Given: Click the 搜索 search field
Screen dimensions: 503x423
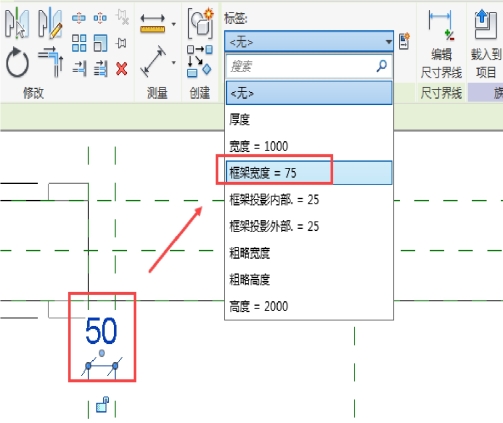Looking at the screenshot, I should 309,66.
